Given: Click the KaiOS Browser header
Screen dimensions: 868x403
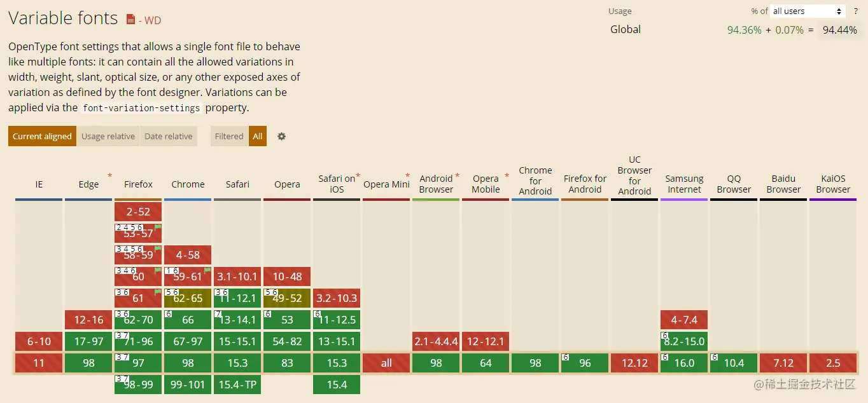Looking at the screenshot, I should coord(833,184).
